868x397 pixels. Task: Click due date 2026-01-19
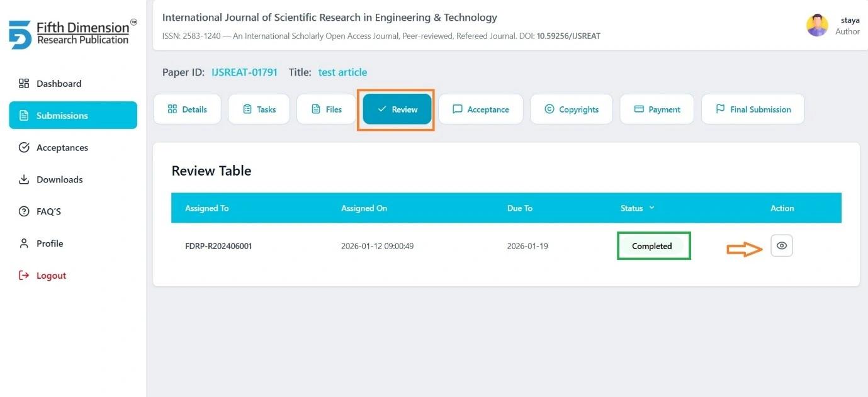point(527,246)
